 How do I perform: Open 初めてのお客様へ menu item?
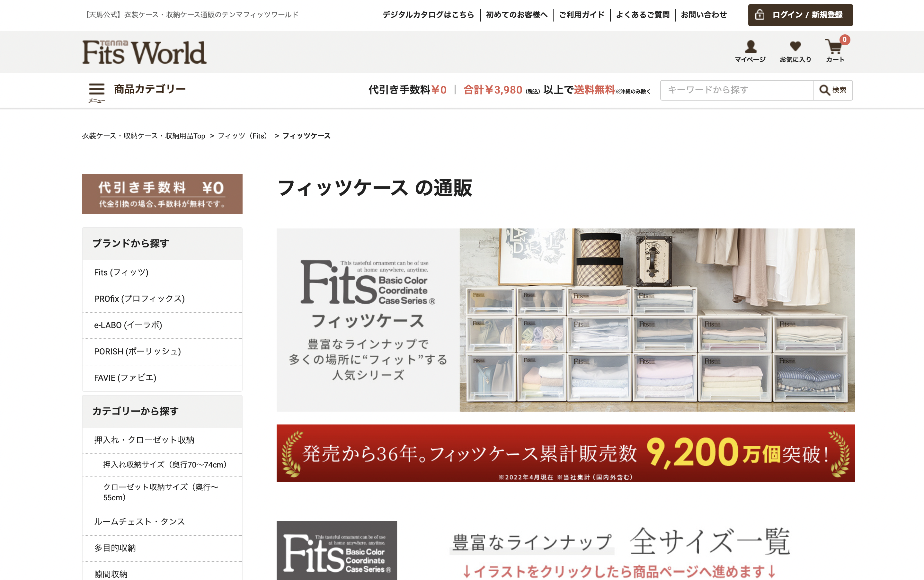[x=516, y=15]
